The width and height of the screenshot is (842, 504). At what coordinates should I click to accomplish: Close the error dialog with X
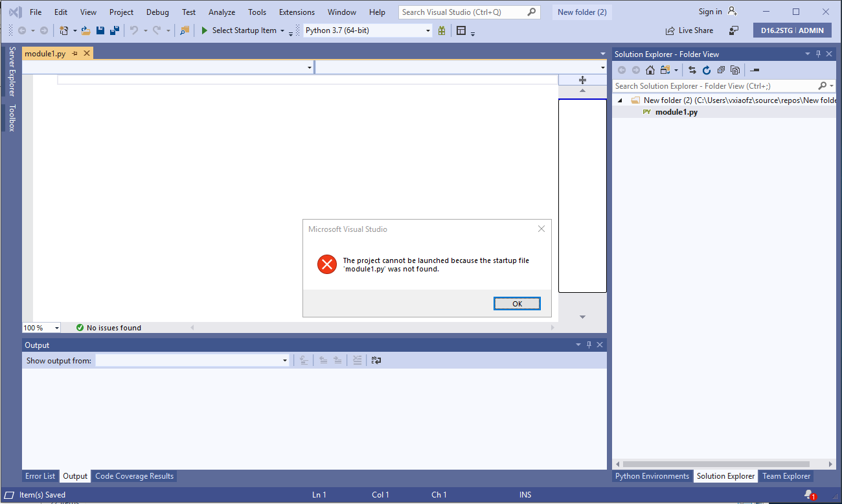(x=541, y=229)
